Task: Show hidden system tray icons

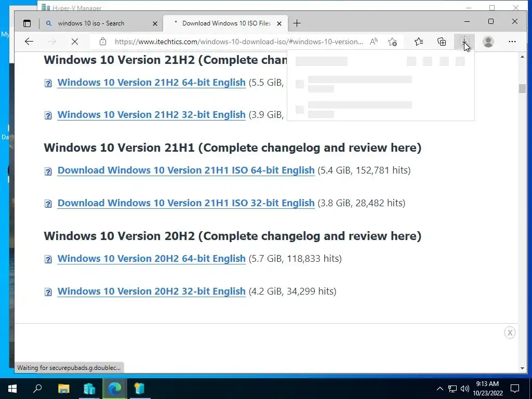Action: pyautogui.click(x=440, y=389)
